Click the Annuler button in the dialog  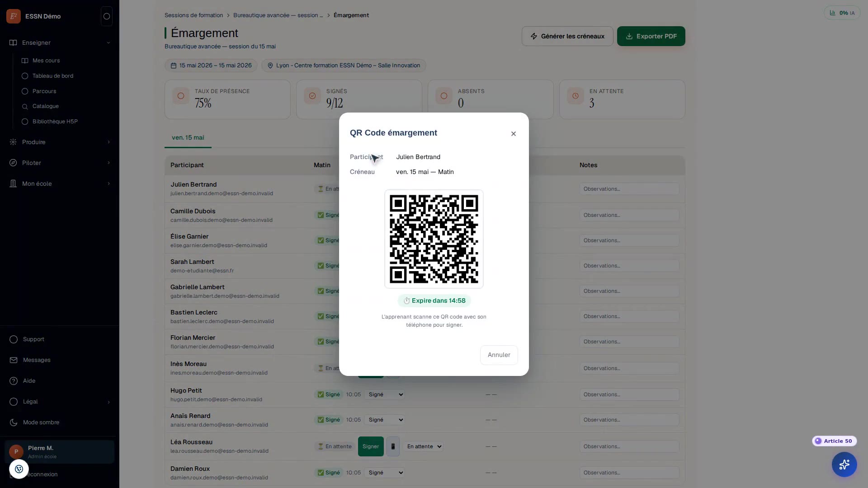tap(499, 355)
